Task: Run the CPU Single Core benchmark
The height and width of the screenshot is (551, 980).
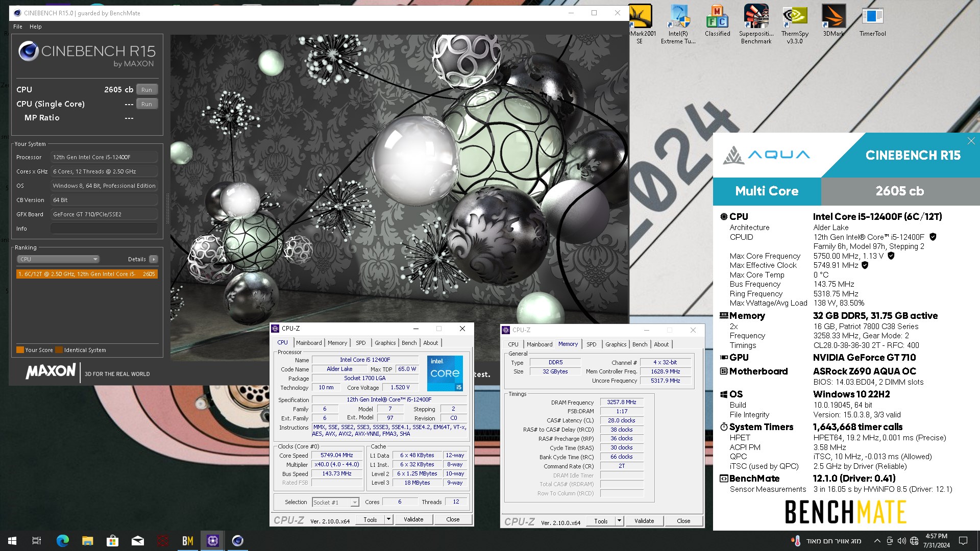Action: pyautogui.click(x=146, y=104)
